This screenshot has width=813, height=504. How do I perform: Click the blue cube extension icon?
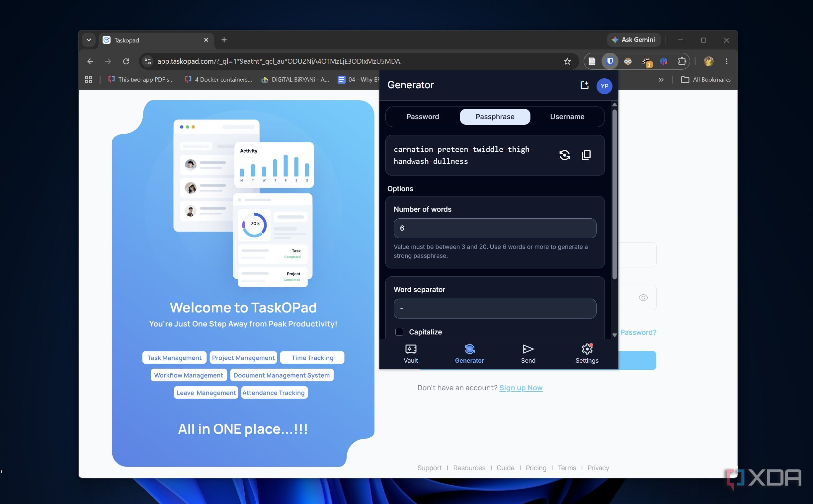[664, 61]
